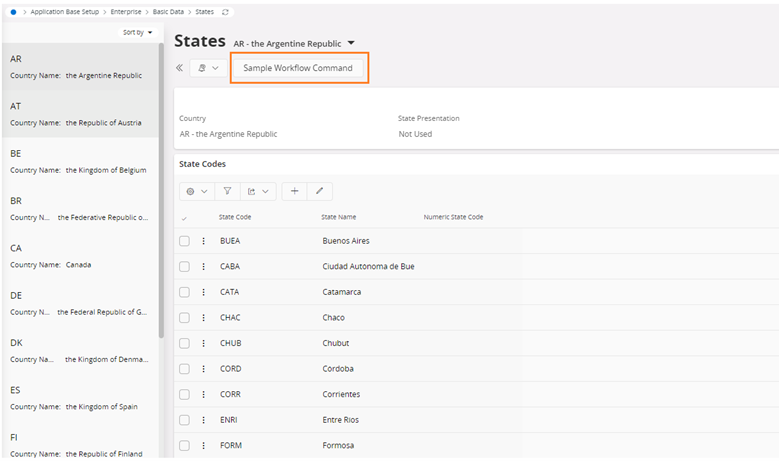Click the pencil edit icon in State Codes
Image resolution: width=779 pixels, height=461 pixels.
[x=320, y=191]
